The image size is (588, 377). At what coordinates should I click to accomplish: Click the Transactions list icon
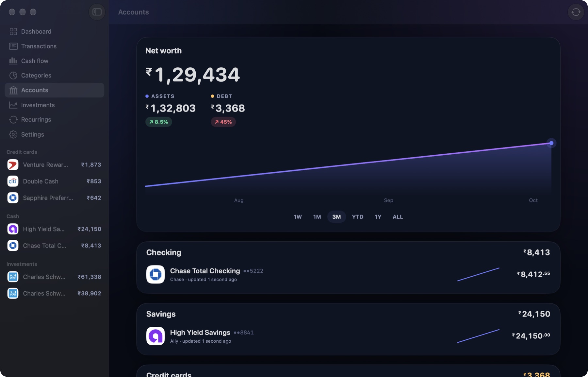coord(13,46)
